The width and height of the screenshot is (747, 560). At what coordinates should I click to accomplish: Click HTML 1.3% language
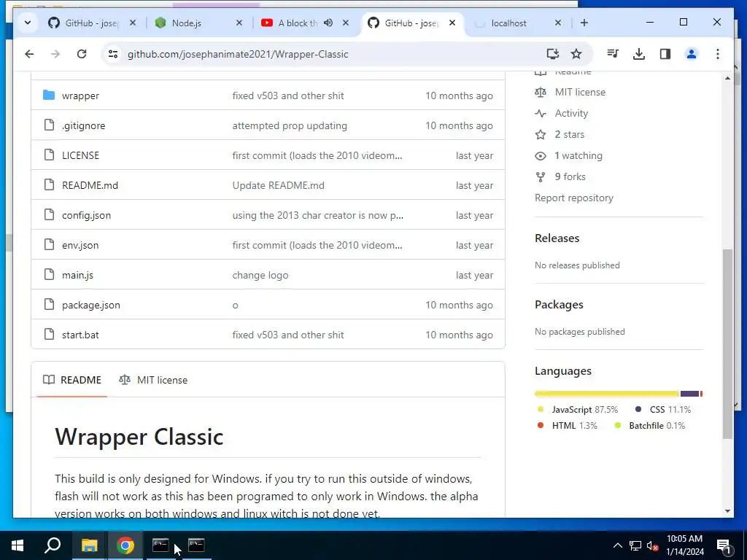click(567, 426)
